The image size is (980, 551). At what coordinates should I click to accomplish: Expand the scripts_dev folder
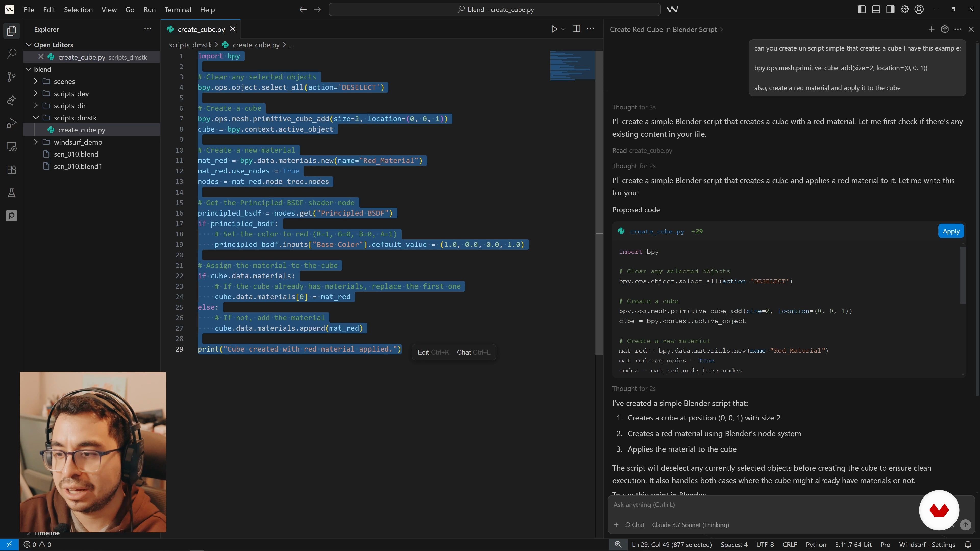click(x=71, y=94)
